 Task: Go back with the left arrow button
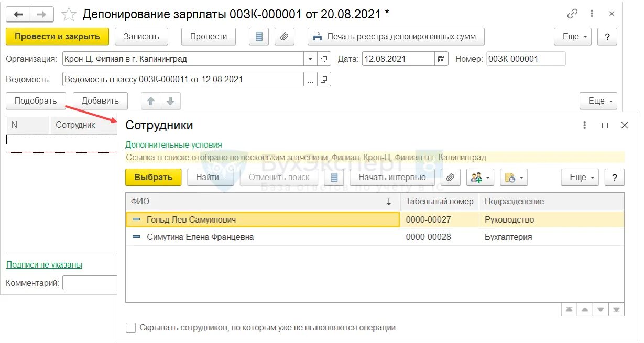[x=18, y=14]
